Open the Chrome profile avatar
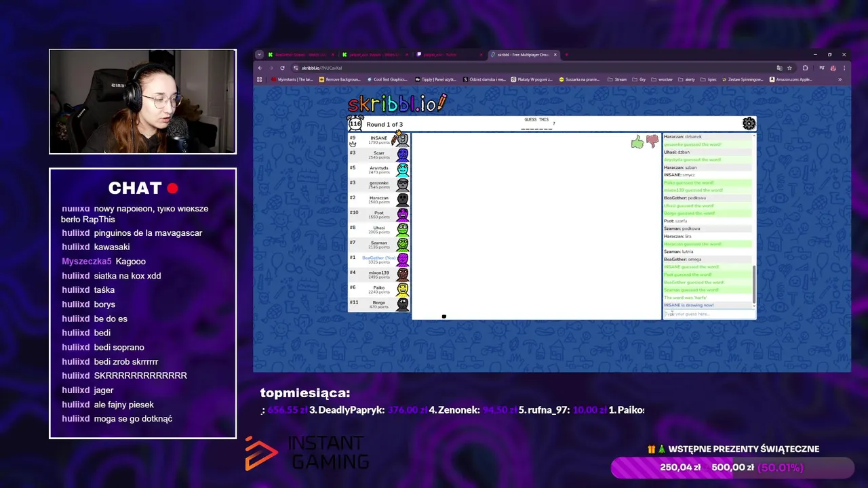868x488 pixels. pos(833,68)
